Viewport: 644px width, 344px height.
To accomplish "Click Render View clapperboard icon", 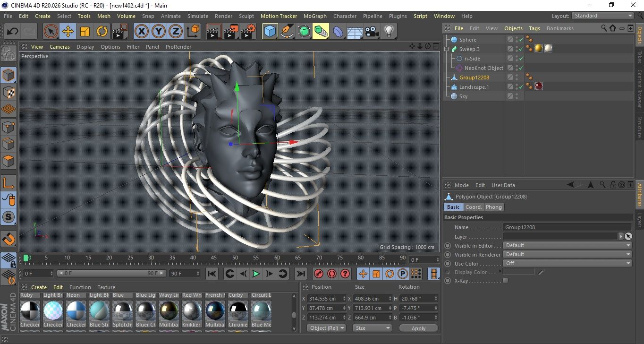I will coord(214,32).
